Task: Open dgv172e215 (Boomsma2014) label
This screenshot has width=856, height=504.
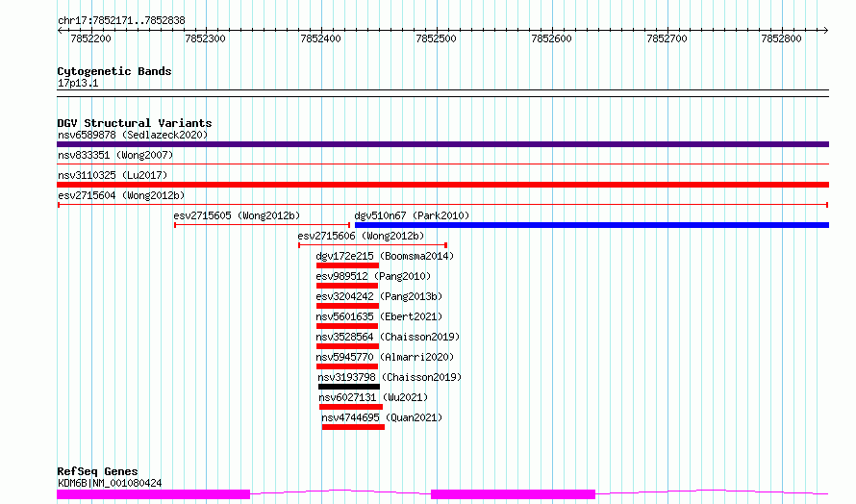Action: click(385, 256)
